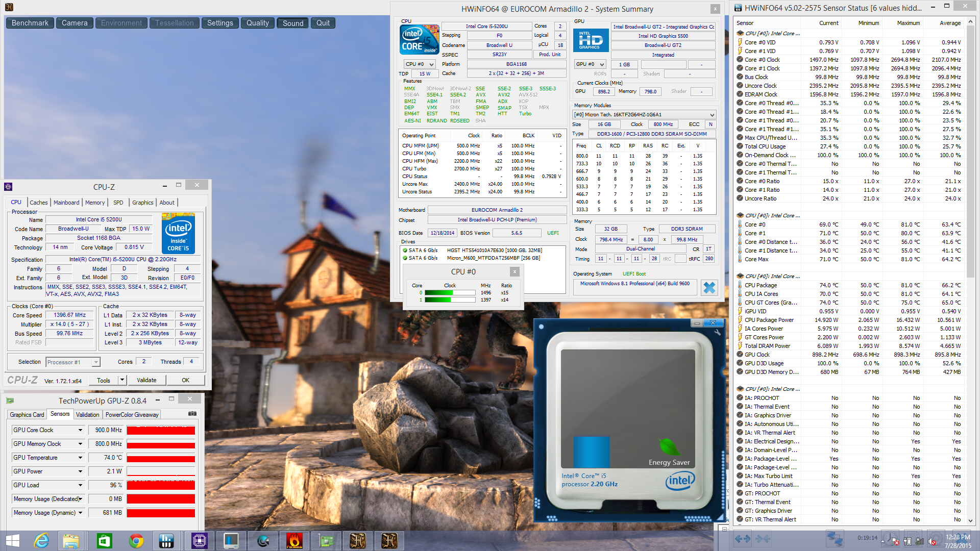Screen dimensions: 980x551
Task: Click the volume muted tray icon
Action: 932,541
